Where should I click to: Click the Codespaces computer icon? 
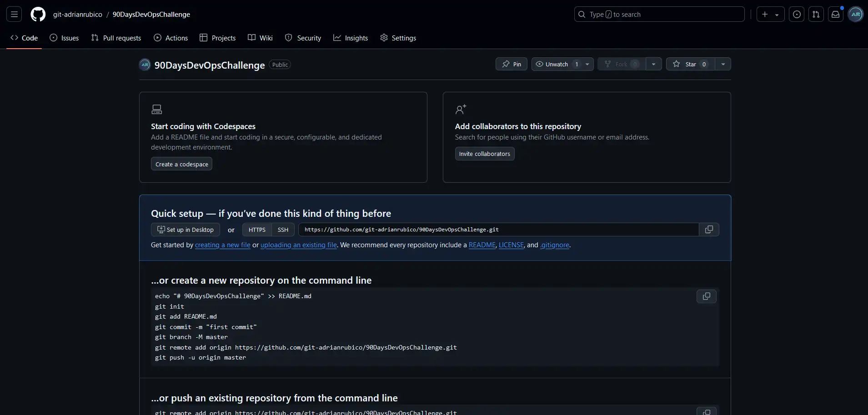click(x=156, y=109)
